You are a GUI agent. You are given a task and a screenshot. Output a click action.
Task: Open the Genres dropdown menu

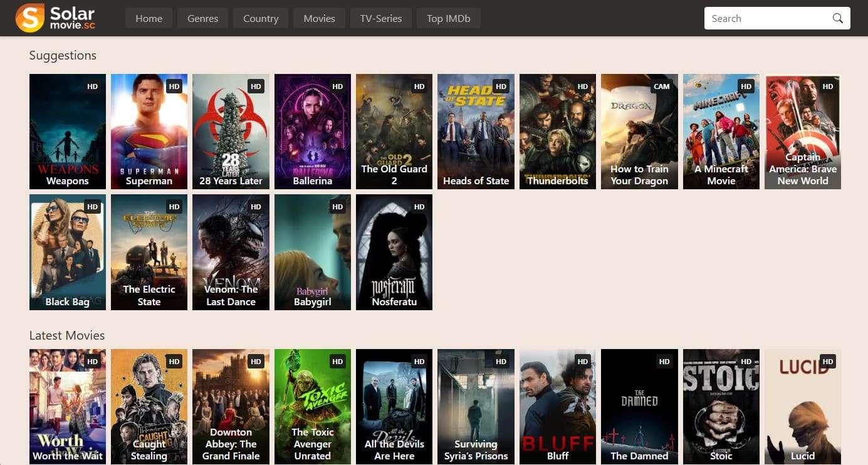pos(202,18)
